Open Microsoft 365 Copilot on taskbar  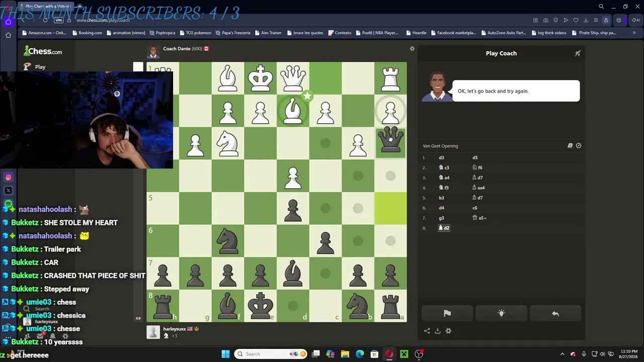330,354
